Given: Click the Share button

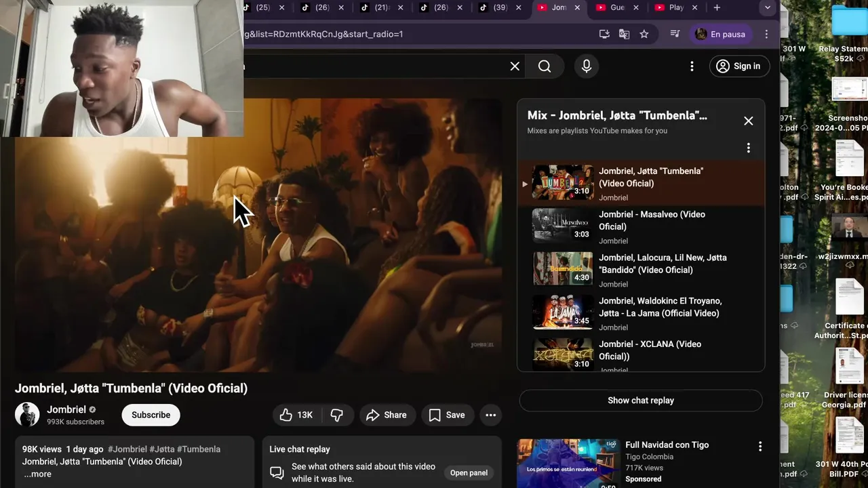Looking at the screenshot, I should [x=387, y=415].
